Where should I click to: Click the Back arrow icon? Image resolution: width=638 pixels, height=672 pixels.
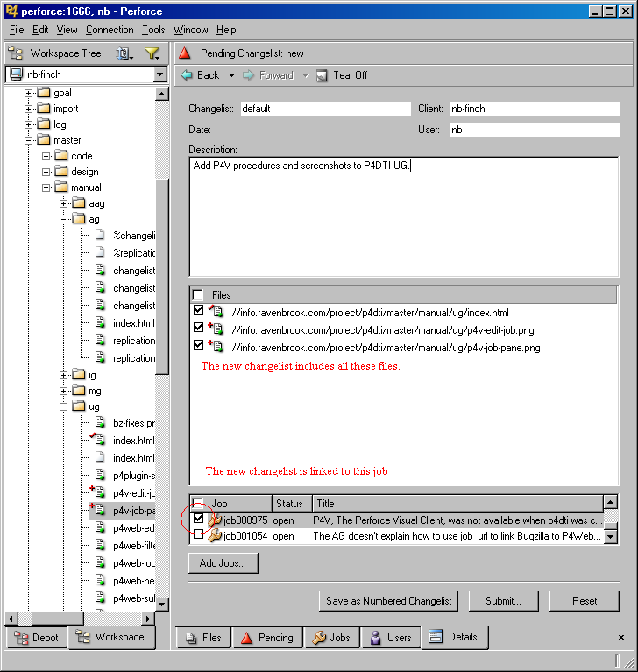pos(186,75)
